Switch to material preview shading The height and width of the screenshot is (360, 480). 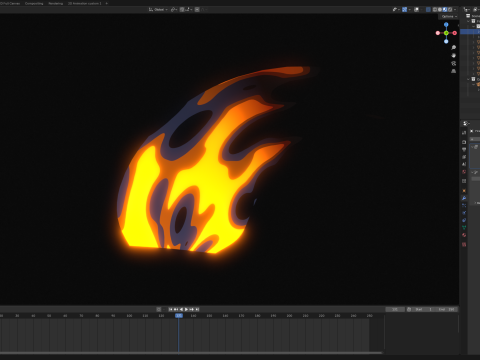point(445,10)
